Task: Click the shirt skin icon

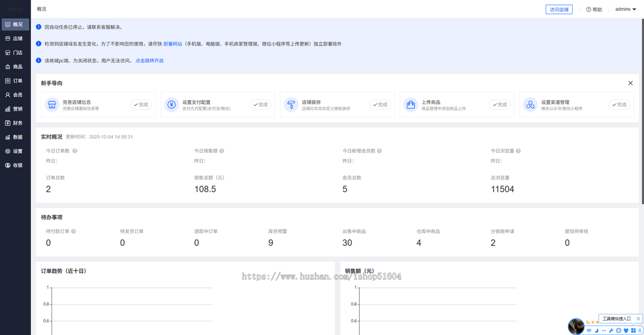Action: (626, 331)
